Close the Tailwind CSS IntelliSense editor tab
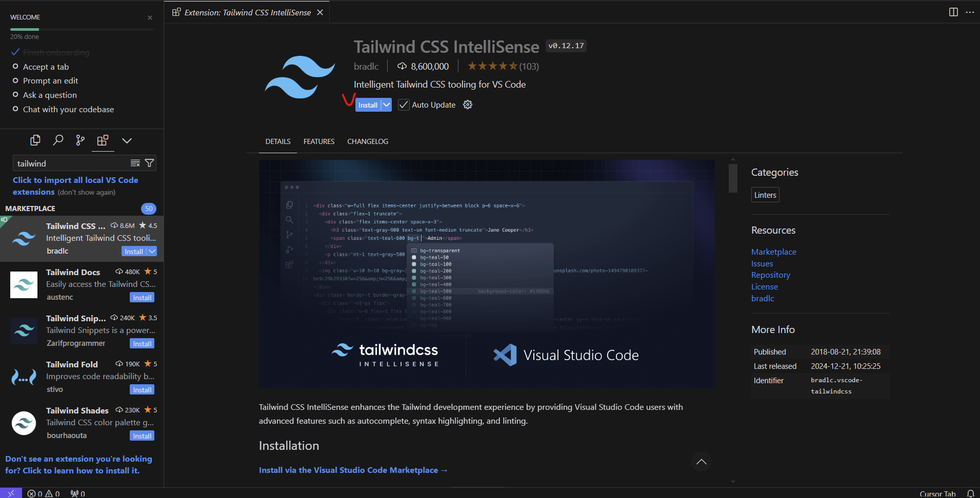 coord(320,12)
